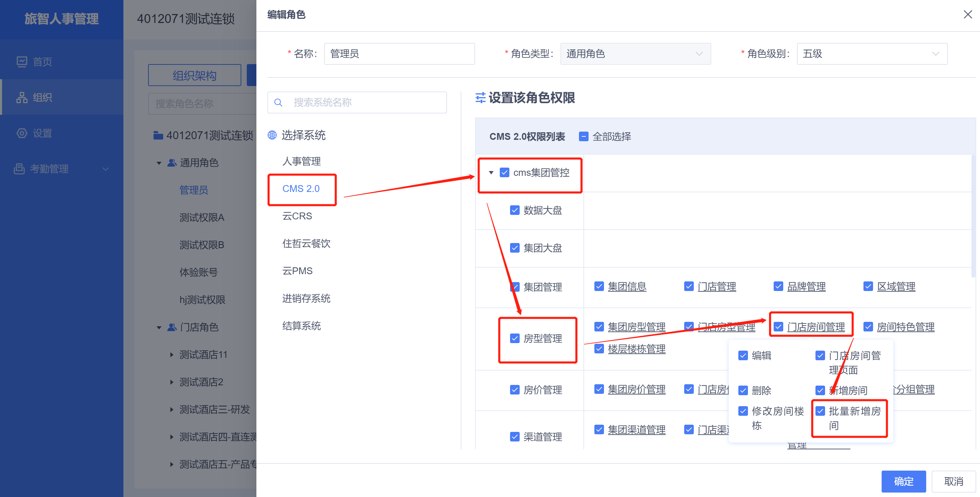Image resolution: width=980 pixels, height=497 pixels.
Task: Click the 设置 settings gear icon
Action: (22, 133)
